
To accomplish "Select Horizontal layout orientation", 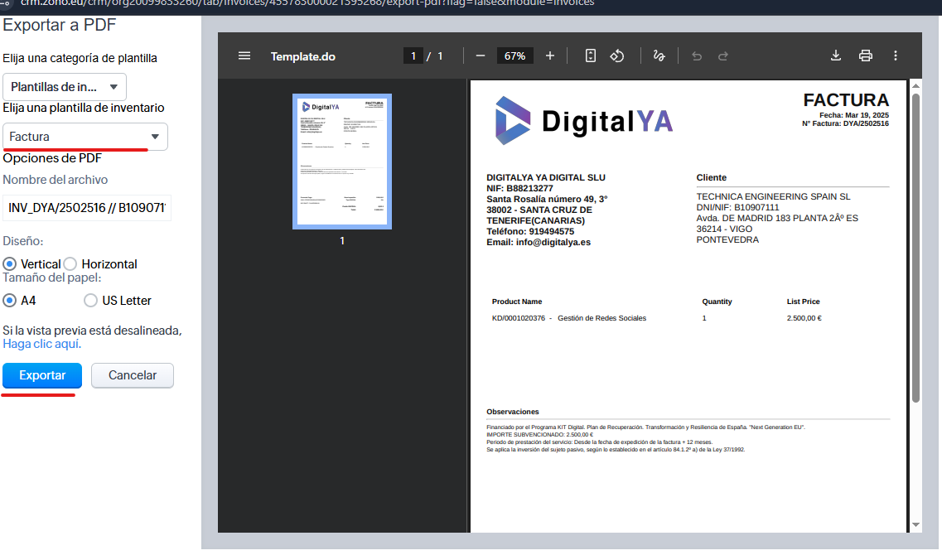I will pos(70,263).
